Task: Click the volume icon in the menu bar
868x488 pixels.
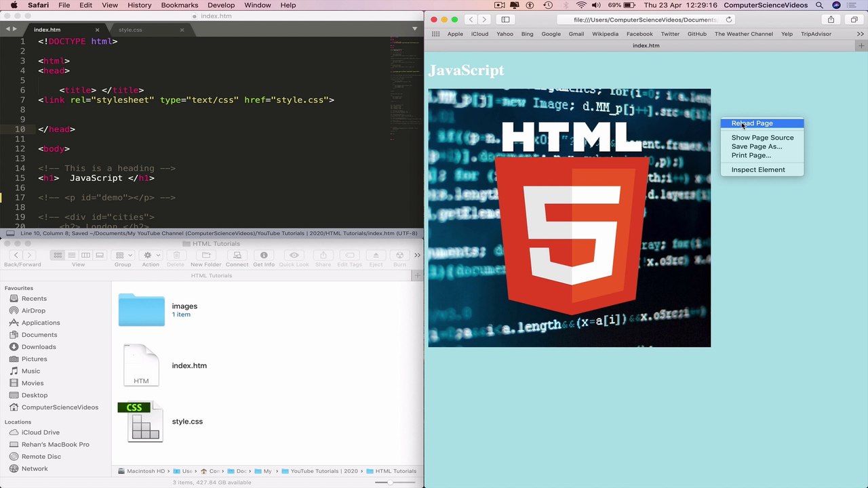Action: (x=596, y=5)
